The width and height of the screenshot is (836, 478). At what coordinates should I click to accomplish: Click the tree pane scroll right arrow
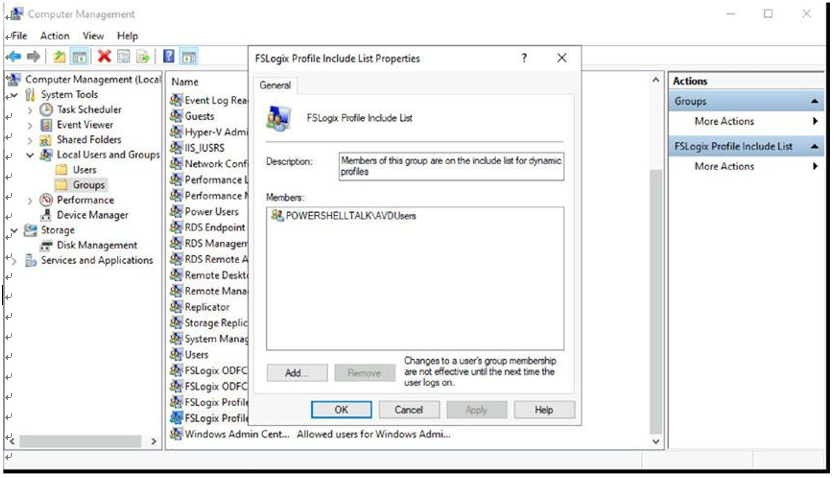(x=154, y=441)
